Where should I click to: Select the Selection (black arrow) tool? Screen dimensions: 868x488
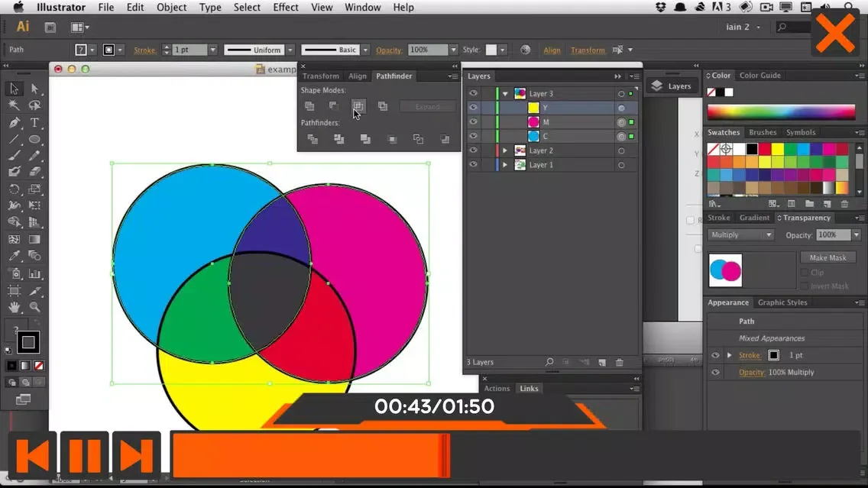[x=14, y=89]
